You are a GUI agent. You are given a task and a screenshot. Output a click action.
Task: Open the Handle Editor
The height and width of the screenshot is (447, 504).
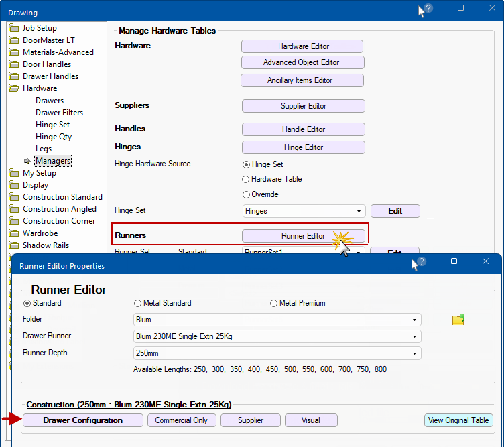point(304,129)
